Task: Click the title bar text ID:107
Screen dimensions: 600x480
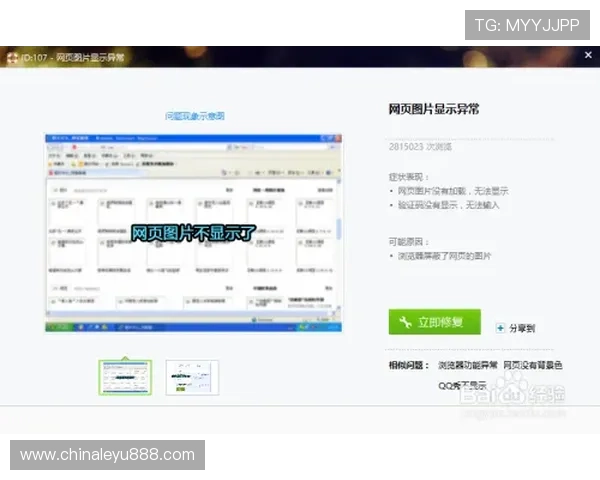Action: [34, 58]
